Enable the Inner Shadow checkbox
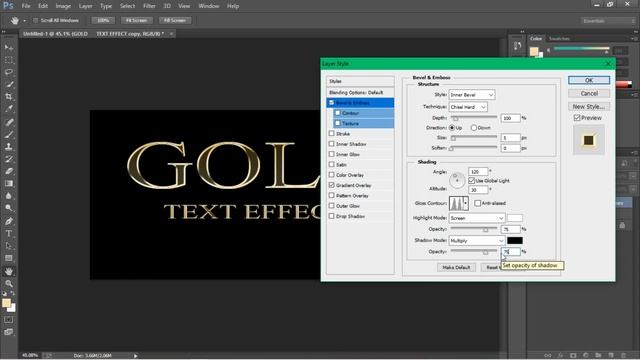Image resolution: width=640 pixels, height=360 pixels. pyautogui.click(x=331, y=144)
